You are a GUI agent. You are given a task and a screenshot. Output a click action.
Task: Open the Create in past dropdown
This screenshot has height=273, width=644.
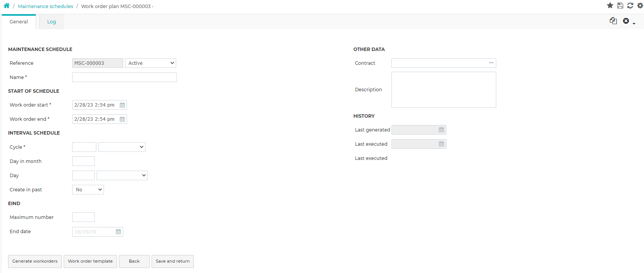point(88,189)
